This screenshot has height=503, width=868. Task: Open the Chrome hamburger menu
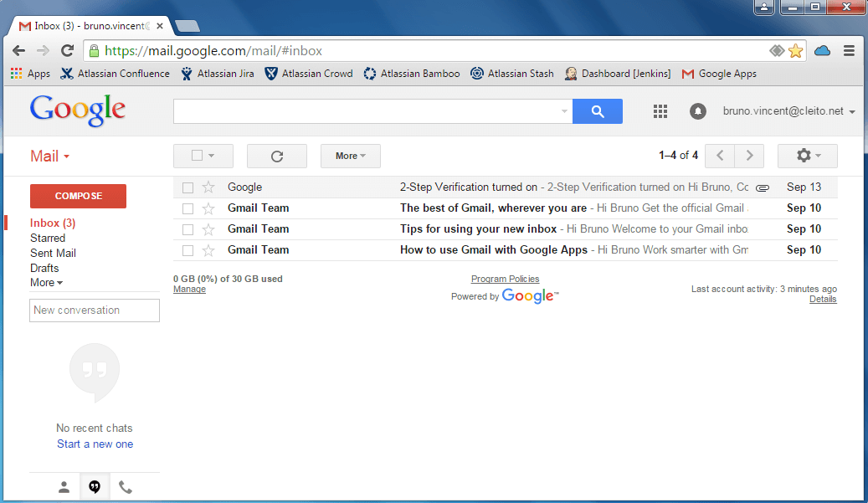pyautogui.click(x=850, y=51)
